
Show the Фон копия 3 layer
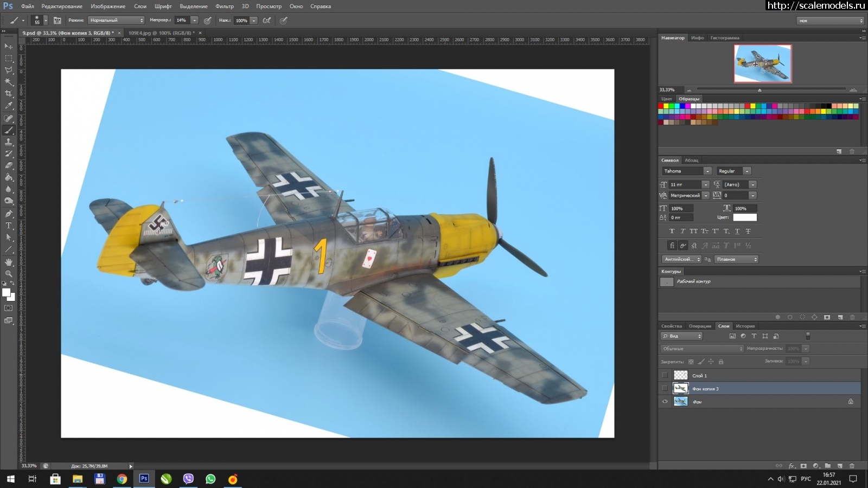665,388
